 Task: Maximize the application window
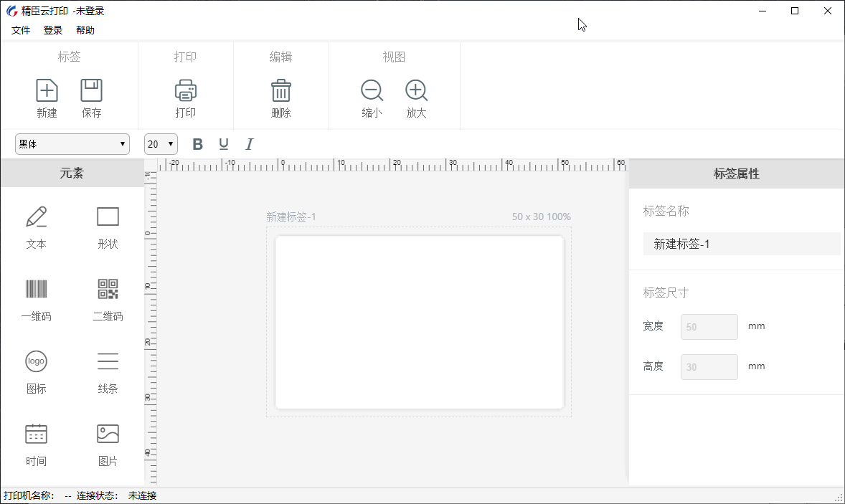[794, 11]
